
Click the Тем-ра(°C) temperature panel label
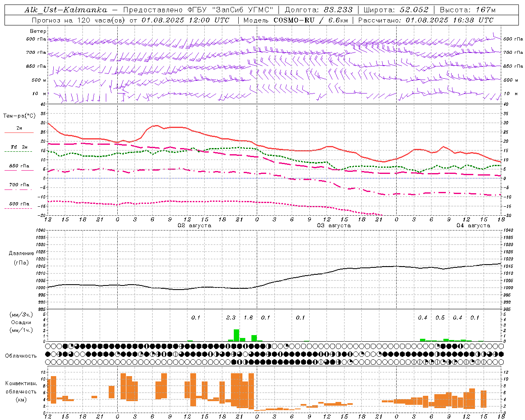[x=19, y=116]
